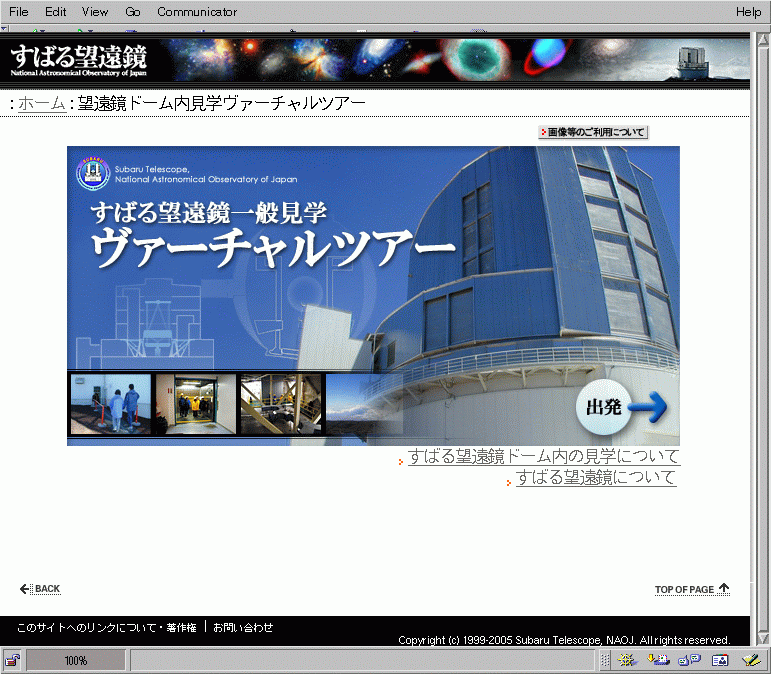This screenshot has width=771, height=674.
Task: Open the すばる望遠鏡について link
Action: click(x=596, y=478)
